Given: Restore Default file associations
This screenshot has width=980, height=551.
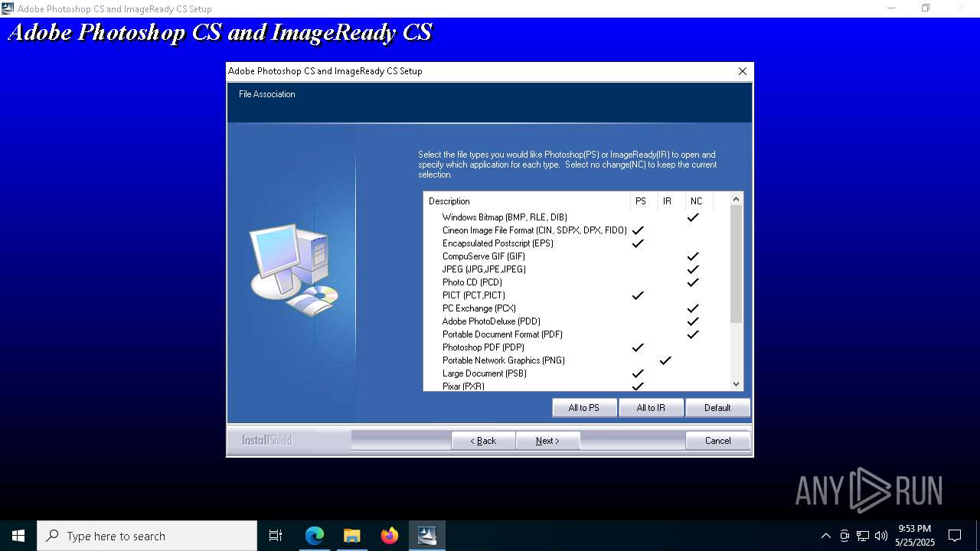Looking at the screenshot, I should (x=717, y=408).
